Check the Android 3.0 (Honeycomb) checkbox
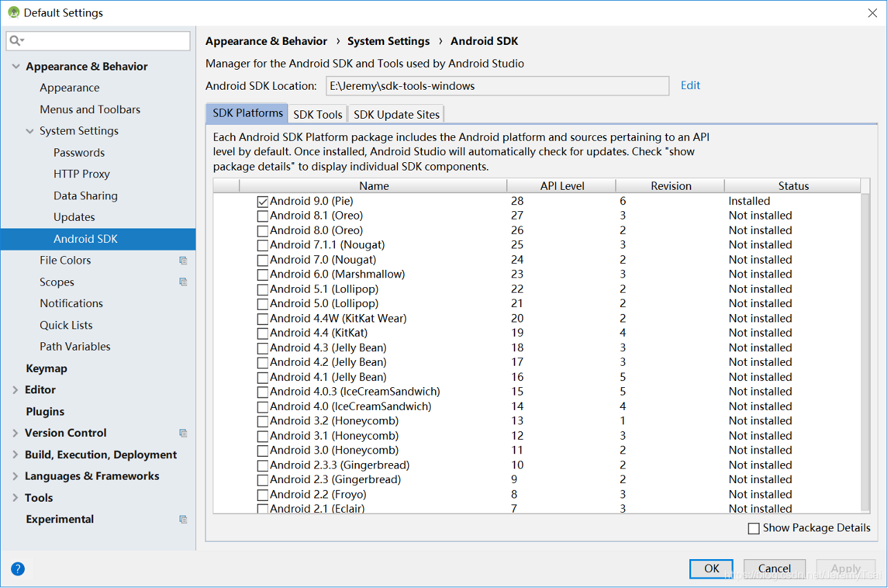888x588 pixels. 262,451
